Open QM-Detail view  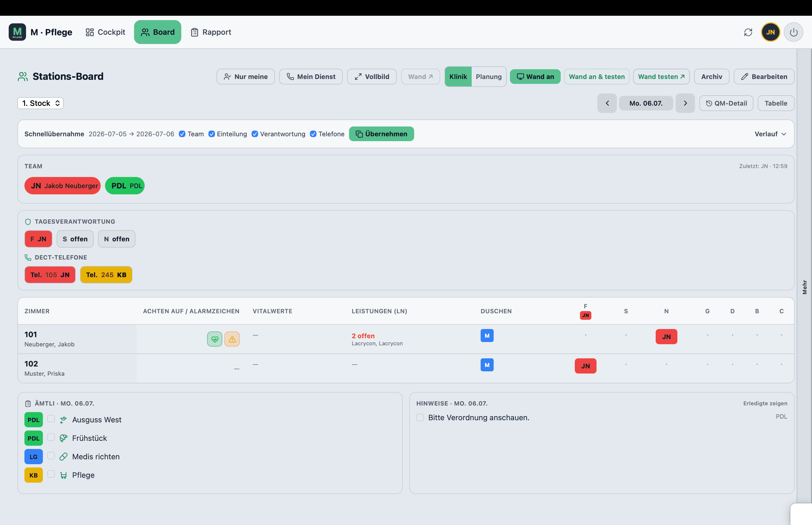[x=726, y=103]
